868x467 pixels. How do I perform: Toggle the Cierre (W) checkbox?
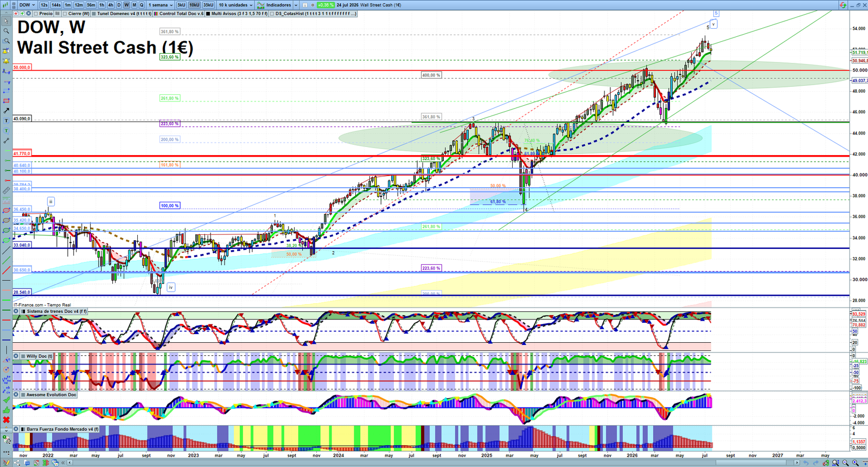(65, 14)
